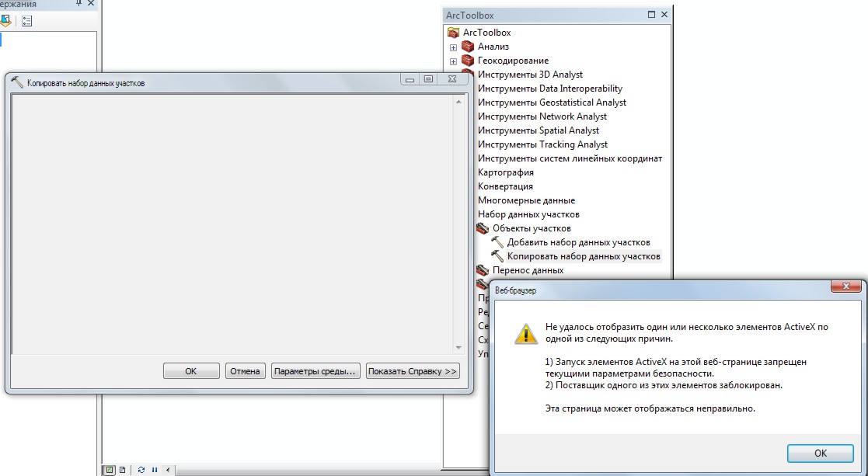Click the Объекты участков toolset icon
Viewport: 868px width, 476px height.
tap(482, 228)
